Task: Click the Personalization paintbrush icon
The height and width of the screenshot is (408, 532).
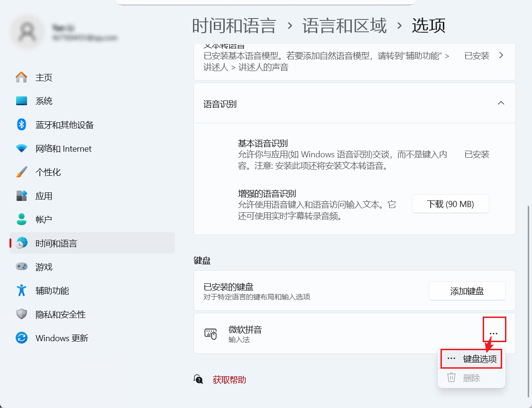Action: [x=21, y=172]
